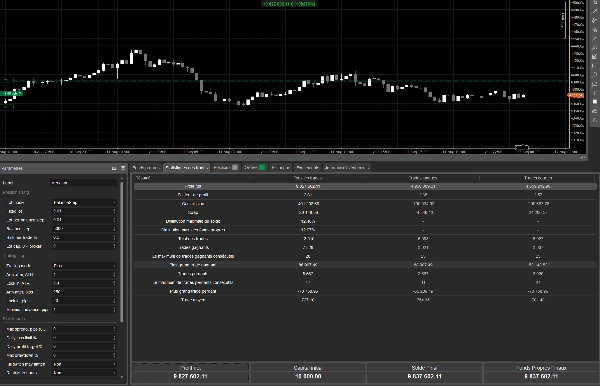Viewport: 600px width, 386px height.
Task: Select the text "T" drawing tool
Action: [594, 93]
